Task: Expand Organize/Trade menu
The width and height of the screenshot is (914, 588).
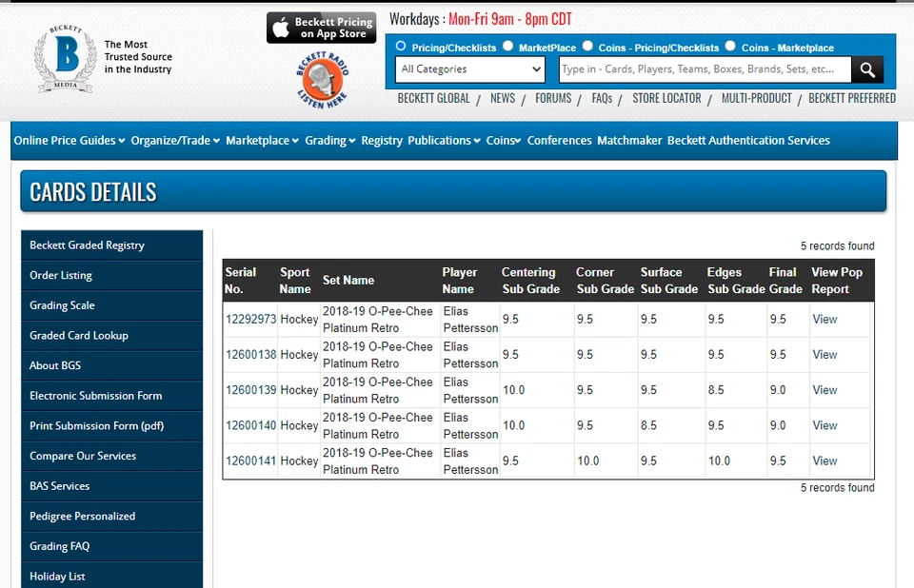Action: pos(175,141)
